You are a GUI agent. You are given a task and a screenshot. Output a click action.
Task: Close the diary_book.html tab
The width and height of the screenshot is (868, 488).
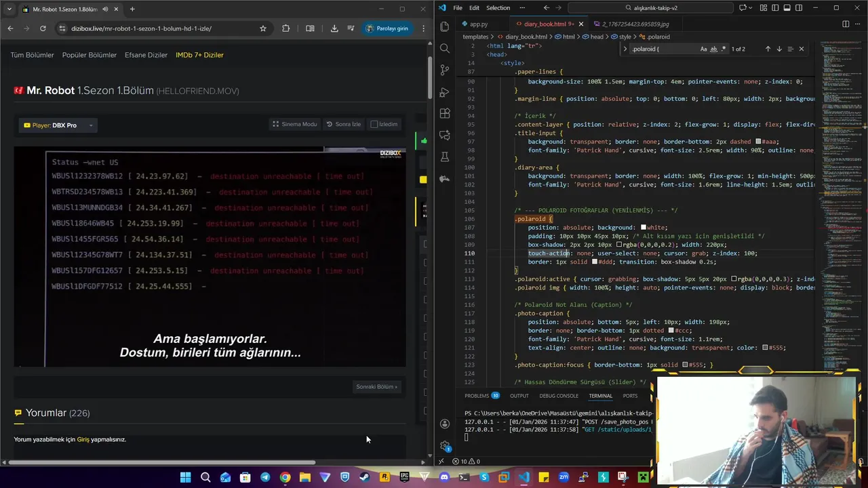coord(580,24)
